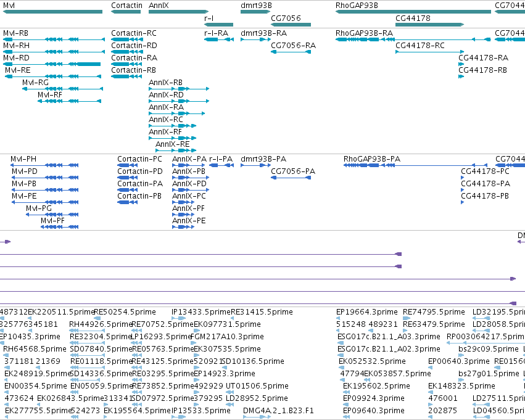The image size is (525, 420).
Task: Click the Mvl-PD protein feature
Action: [45, 178]
